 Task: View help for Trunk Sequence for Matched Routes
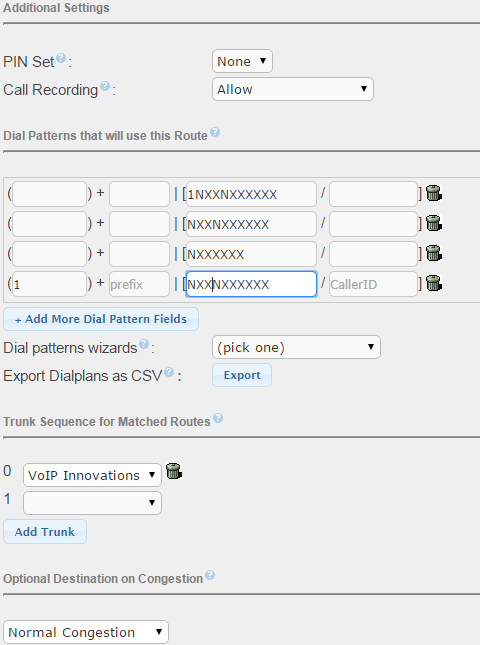[x=218, y=418]
